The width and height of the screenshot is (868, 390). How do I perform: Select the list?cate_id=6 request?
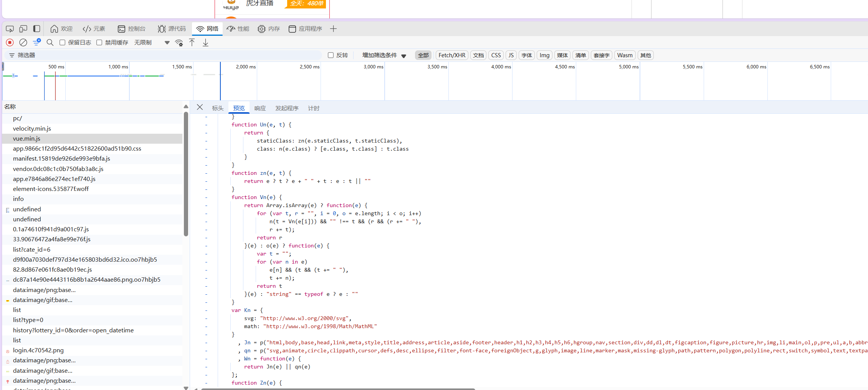pos(92,249)
